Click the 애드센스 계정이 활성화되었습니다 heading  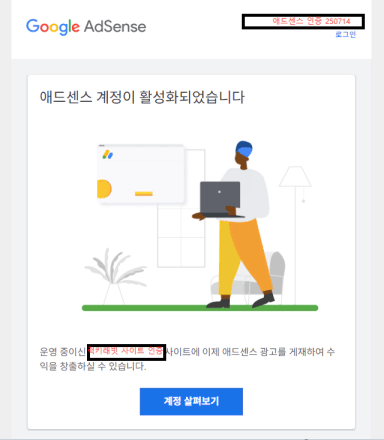click(x=142, y=97)
